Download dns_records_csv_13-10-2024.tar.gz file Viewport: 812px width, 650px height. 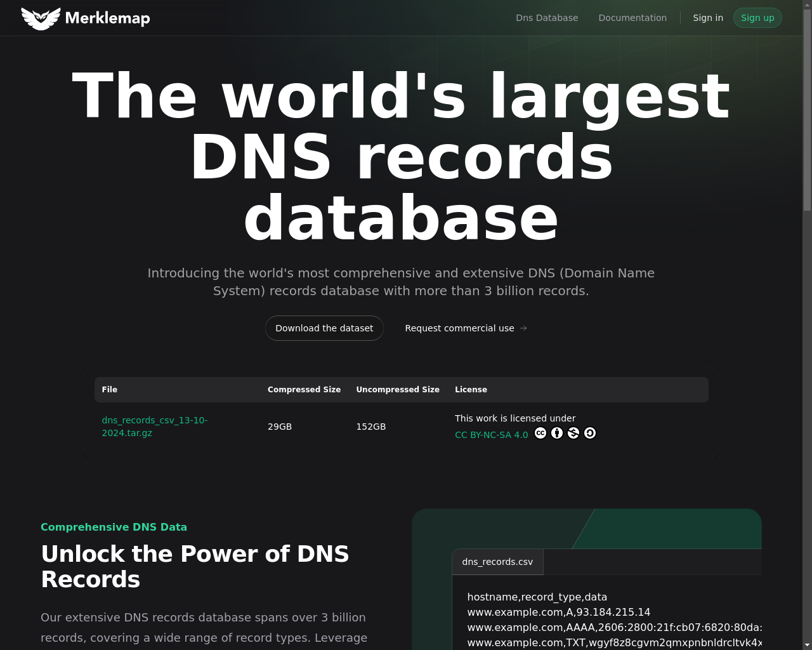(x=155, y=427)
